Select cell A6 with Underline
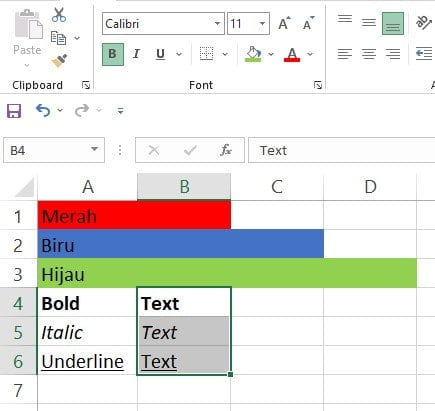The width and height of the screenshot is (435, 411). (88, 360)
